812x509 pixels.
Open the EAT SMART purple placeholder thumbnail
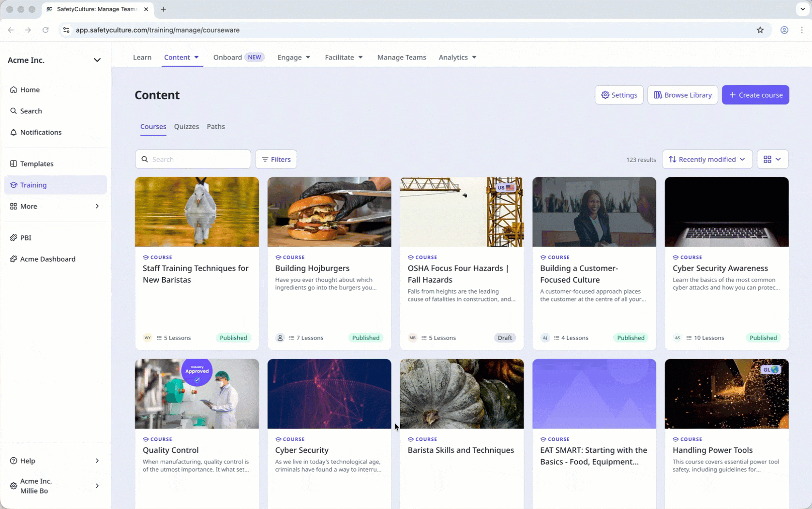[x=594, y=394]
